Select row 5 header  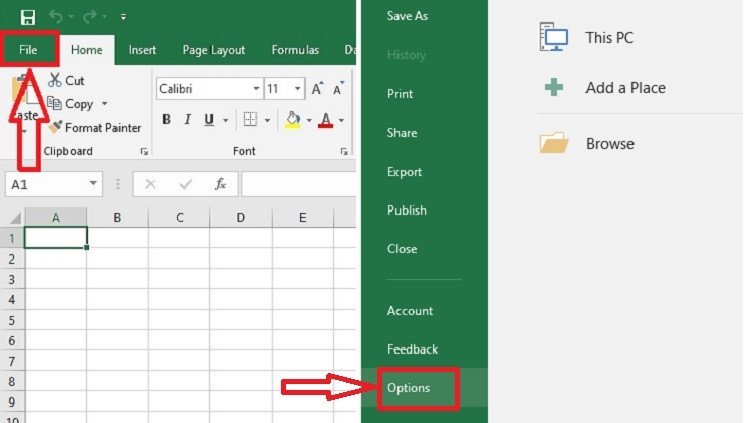pos(12,320)
